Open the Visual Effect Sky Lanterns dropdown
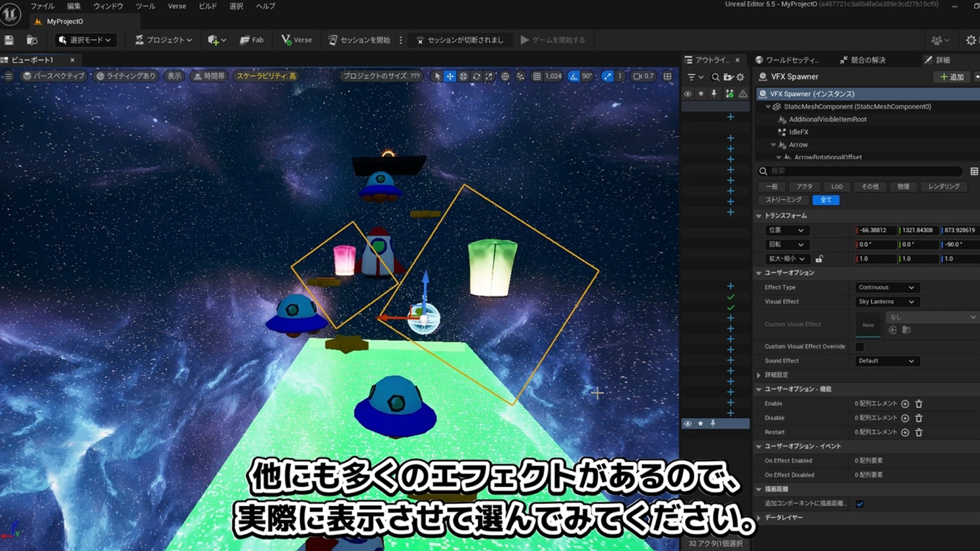980x551 pixels. (x=887, y=302)
